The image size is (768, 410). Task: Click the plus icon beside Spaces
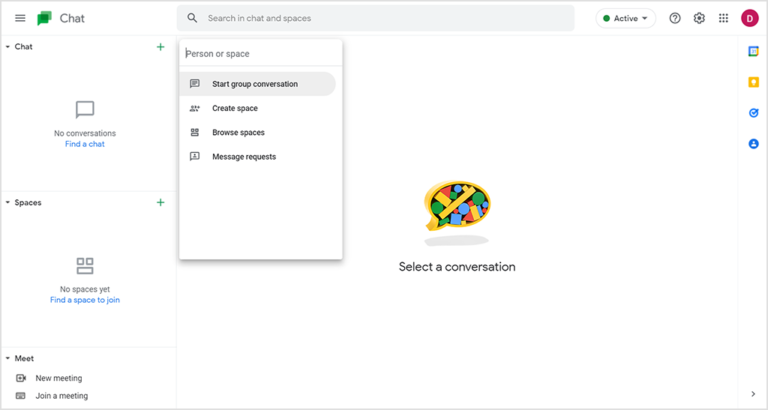(x=160, y=202)
